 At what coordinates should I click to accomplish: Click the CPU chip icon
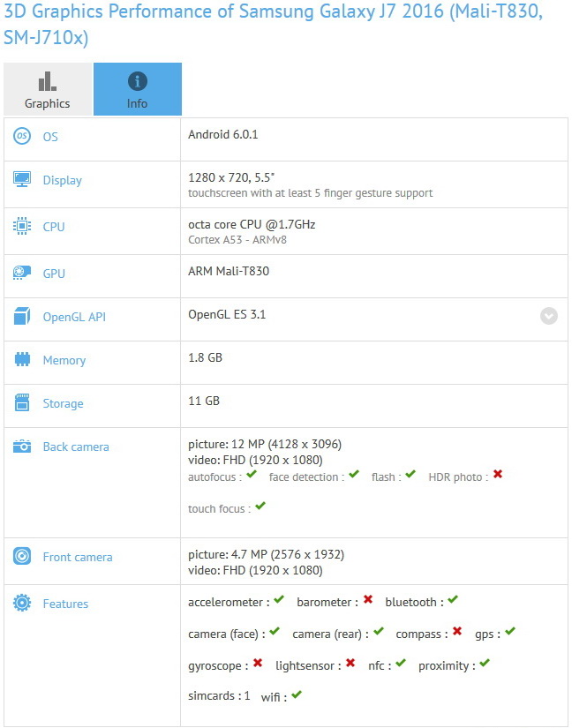22,227
